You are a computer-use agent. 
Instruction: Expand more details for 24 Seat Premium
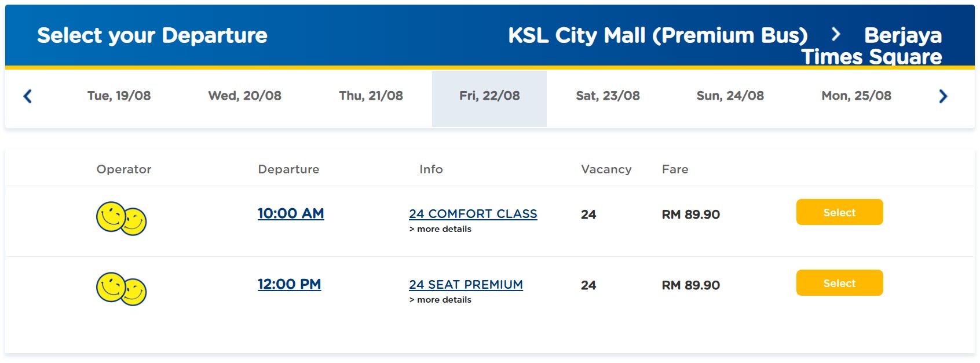441,300
